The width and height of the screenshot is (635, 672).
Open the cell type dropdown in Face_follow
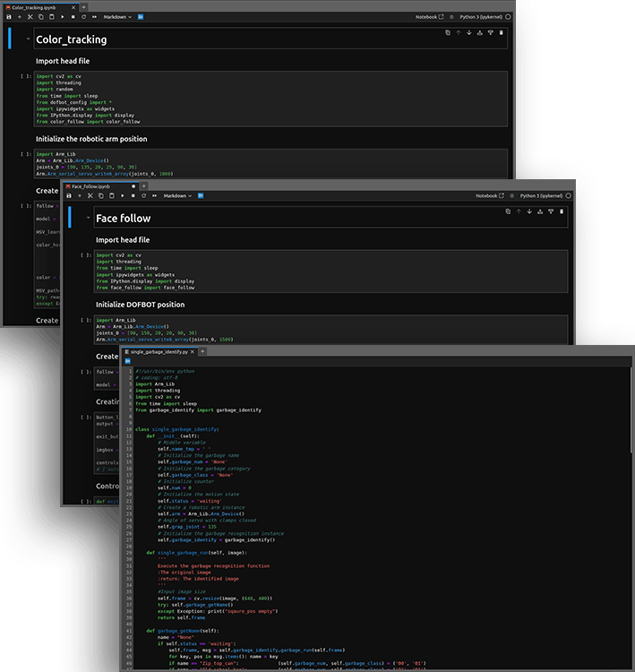pos(177,196)
